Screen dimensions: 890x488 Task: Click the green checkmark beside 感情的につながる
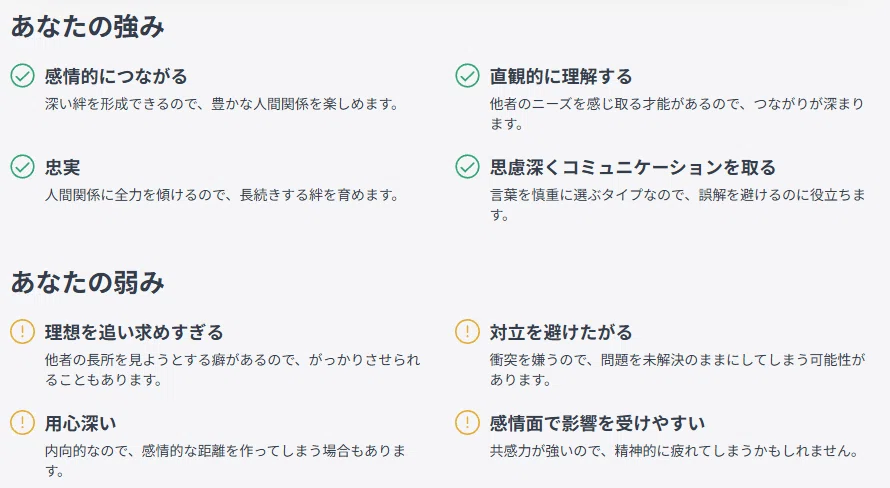(x=23, y=75)
